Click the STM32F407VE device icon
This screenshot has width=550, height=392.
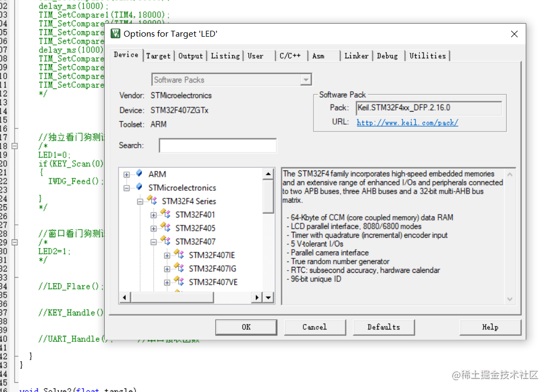[179, 281]
